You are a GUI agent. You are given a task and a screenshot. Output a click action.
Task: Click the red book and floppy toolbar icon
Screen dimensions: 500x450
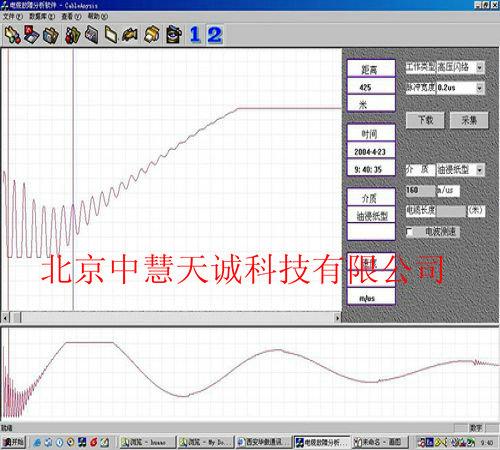tap(32, 35)
